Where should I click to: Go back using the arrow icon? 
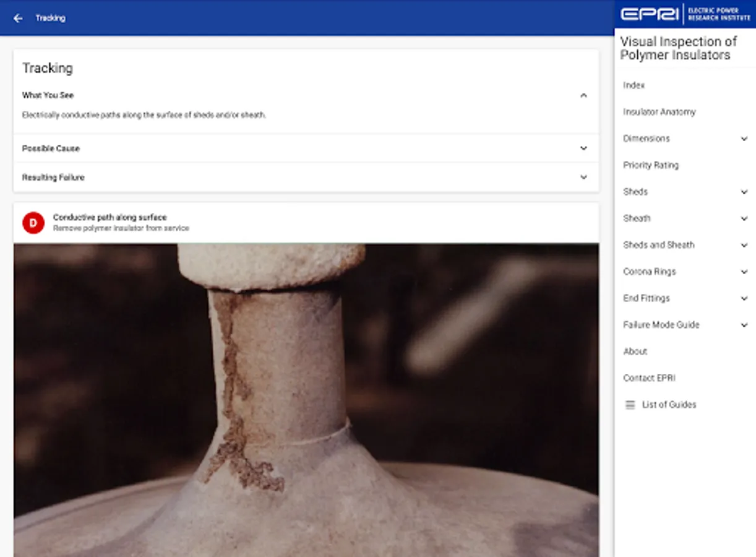(18, 18)
